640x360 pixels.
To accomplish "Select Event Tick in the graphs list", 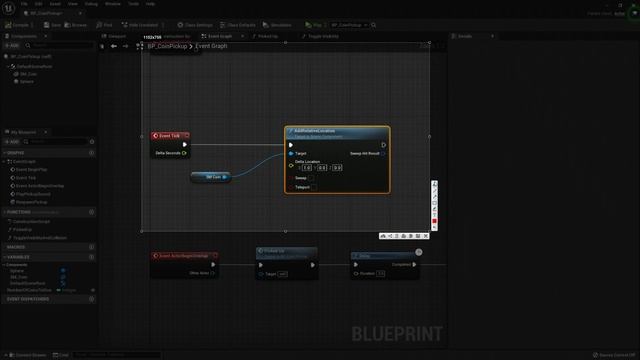I will click(26, 178).
